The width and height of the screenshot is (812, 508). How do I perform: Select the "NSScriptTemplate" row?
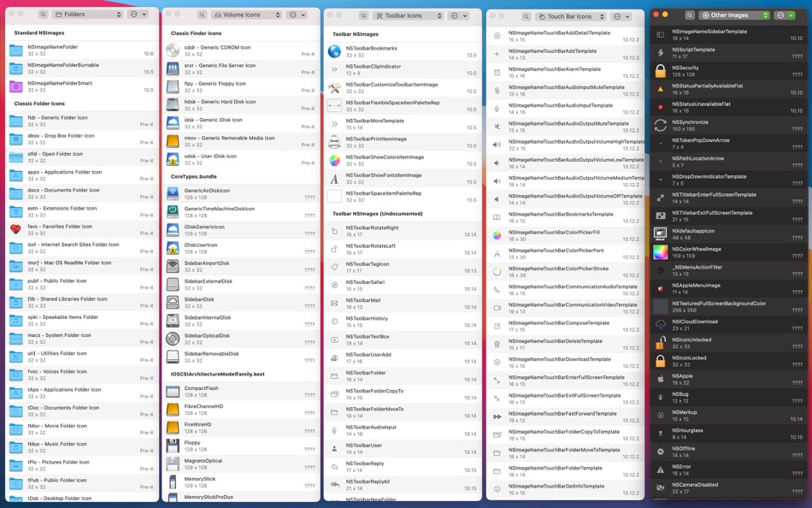tap(729, 53)
